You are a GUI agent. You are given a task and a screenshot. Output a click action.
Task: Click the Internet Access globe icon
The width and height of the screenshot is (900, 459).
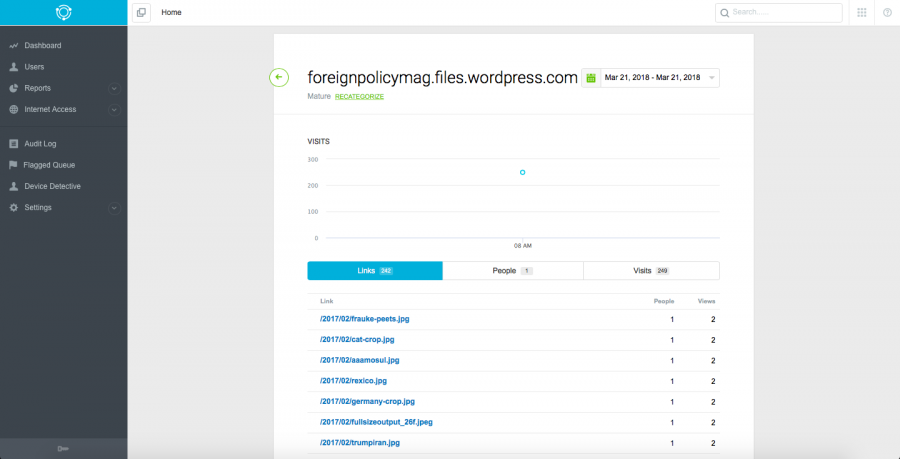point(14,109)
